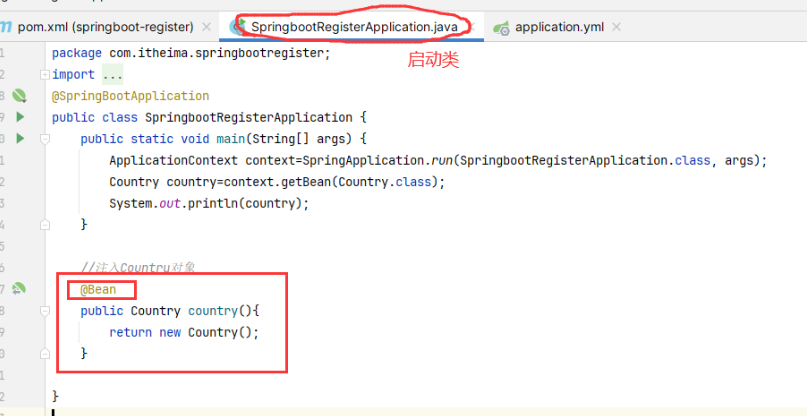The height and width of the screenshot is (416, 807).
Task: Click 'return new Country();' line
Action: coord(184,333)
